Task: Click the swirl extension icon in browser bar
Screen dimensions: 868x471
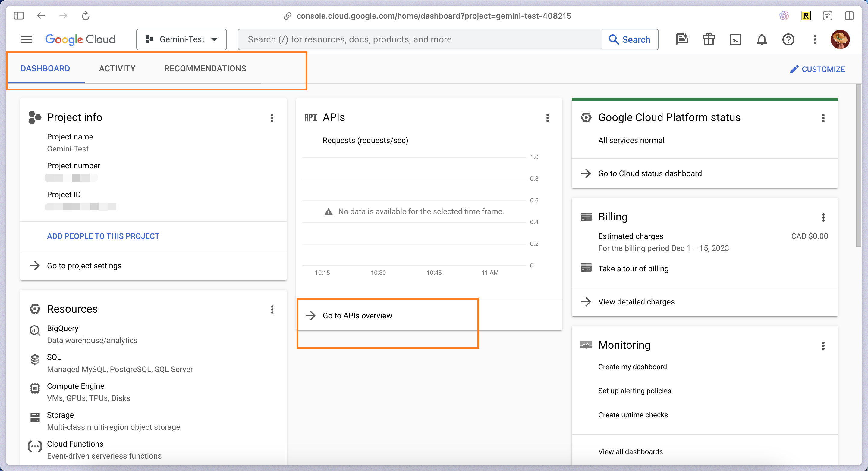Action: pyautogui.click(x=784, y=15)
